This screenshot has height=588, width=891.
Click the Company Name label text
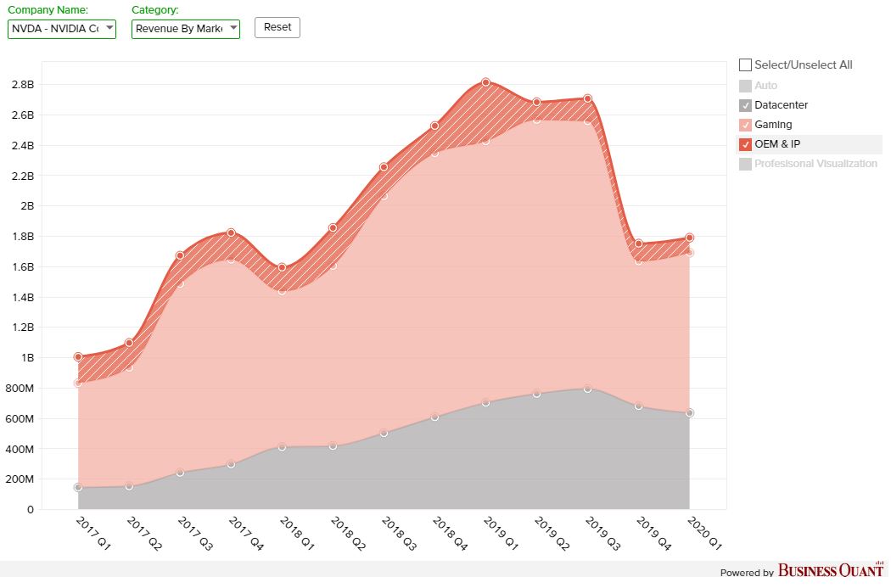tap(48, 9)
